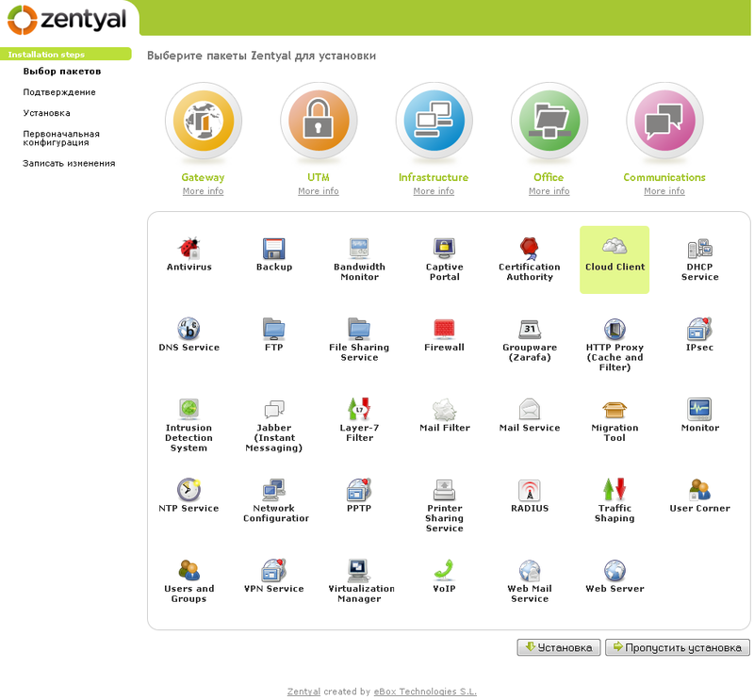
Task: Select the Office folder profile icon
Action: (x=549, y=121)
